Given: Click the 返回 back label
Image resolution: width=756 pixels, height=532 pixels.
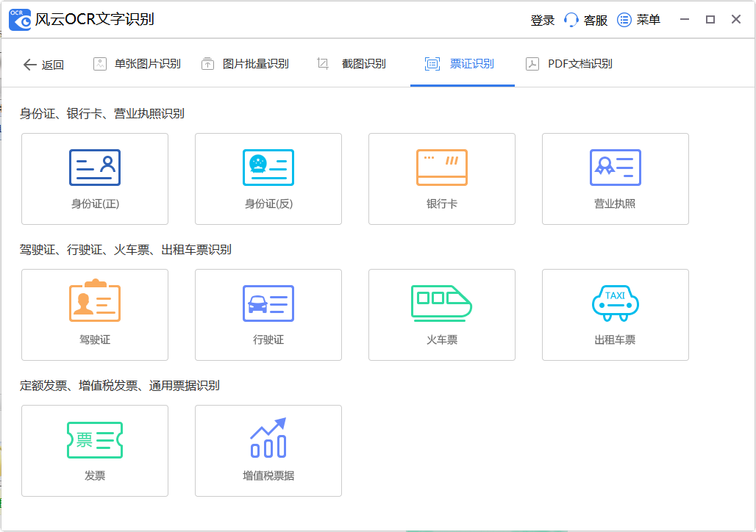Looking at the screenshot, I should point(52,65).
